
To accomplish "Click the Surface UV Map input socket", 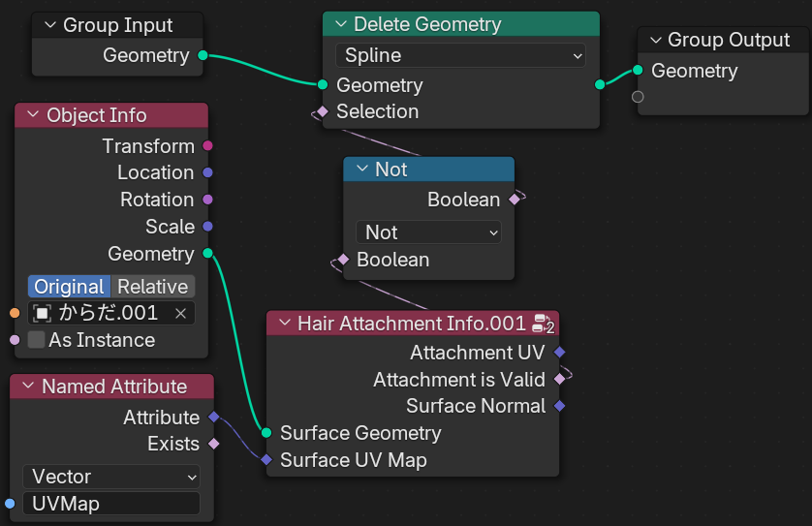I will [266, 460].
